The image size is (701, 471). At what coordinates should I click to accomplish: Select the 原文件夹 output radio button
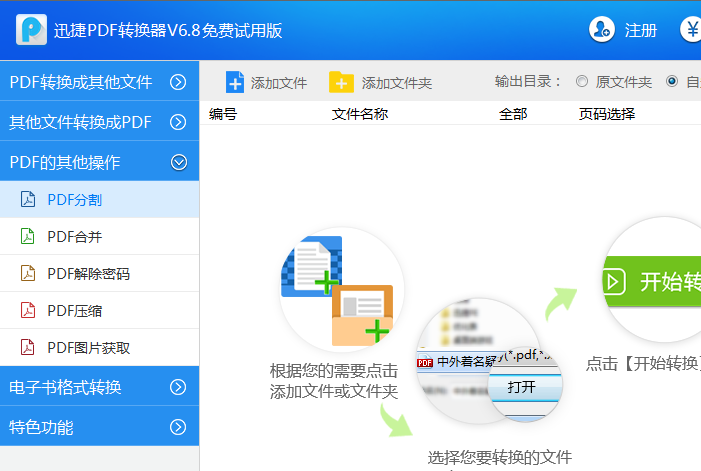[582, 81]
